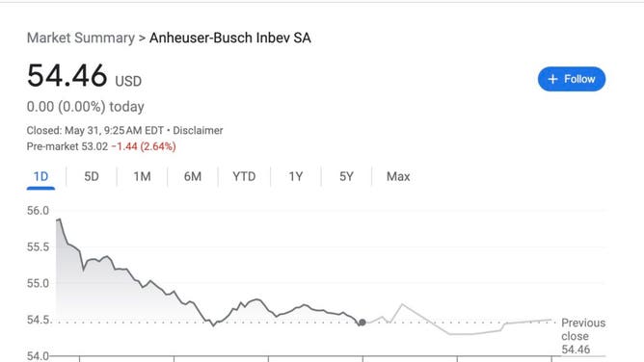Screen dimensions: 644x362
Task: Click the dotted previous close line
Action: point(304,323)
